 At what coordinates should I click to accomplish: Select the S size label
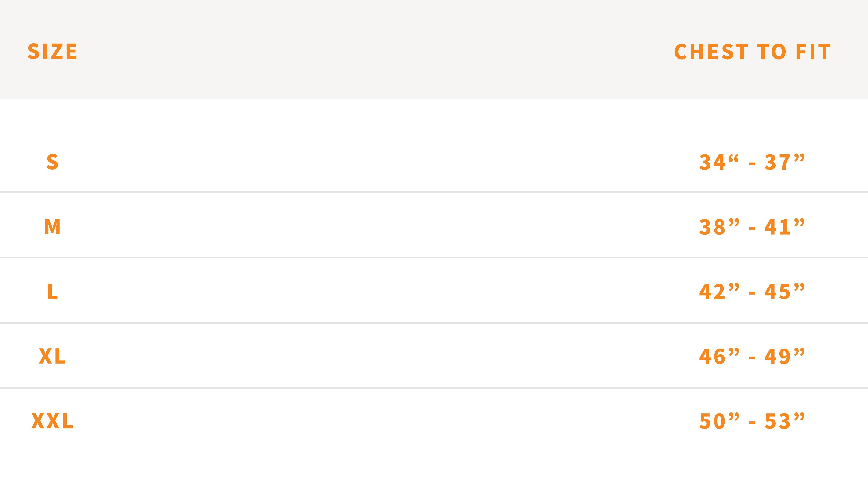[52, 162]
